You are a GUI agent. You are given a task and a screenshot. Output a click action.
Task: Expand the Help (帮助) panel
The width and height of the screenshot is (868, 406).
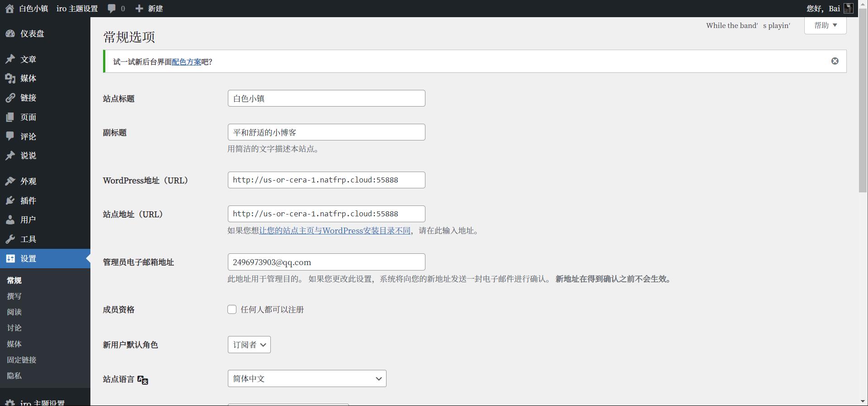(825, 25)
